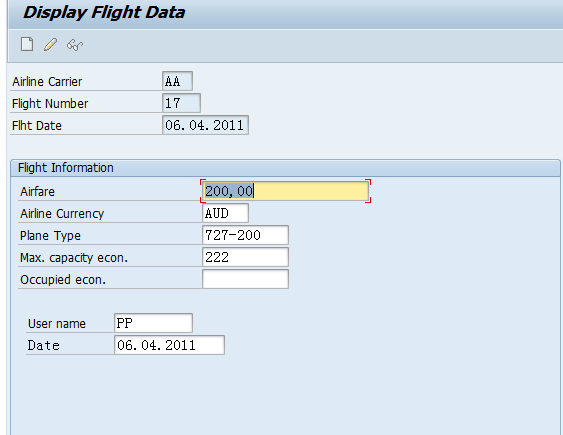Image resolution: width=563 pixels, height=435 pixels.
Task: Select the Airline Currency field AUD
Action: point(225,213)
